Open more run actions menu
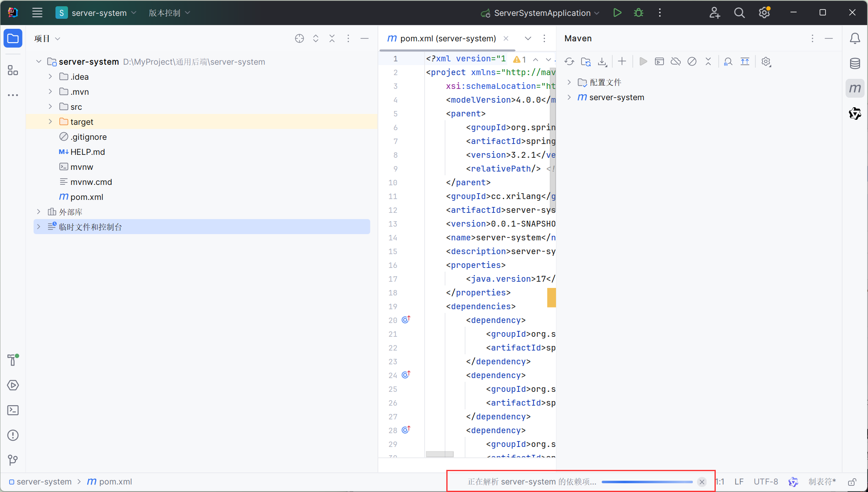Viewport: 868px width, 492px height. [659, 13]
